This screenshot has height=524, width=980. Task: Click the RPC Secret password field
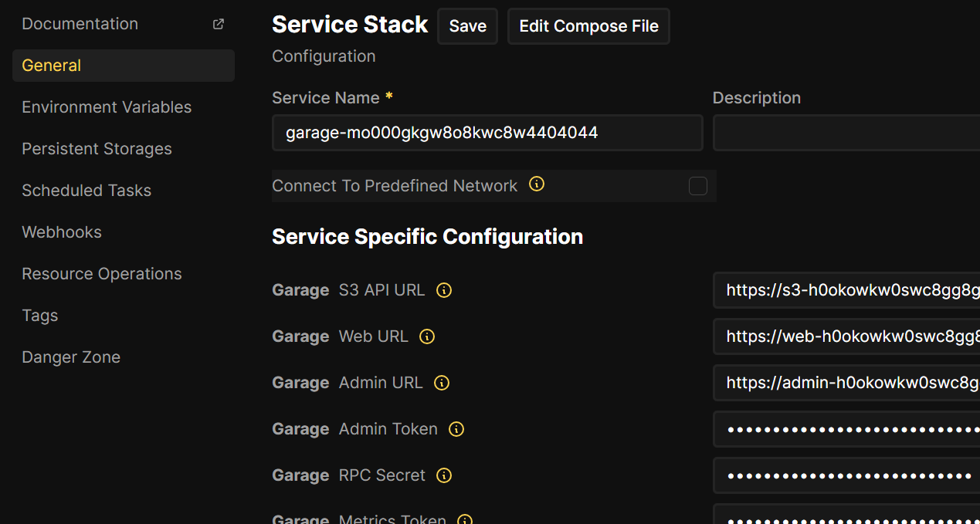pos(846,475)
